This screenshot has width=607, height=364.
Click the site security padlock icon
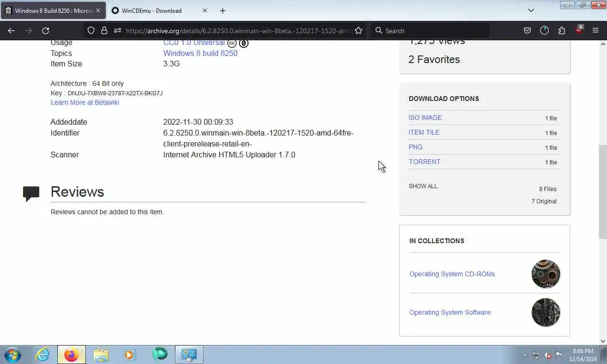(x=104, y=30)
